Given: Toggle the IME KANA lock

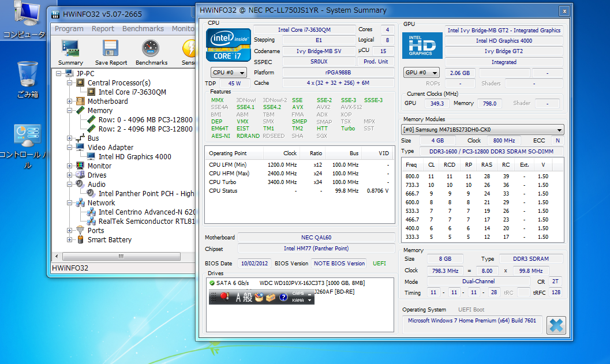Looking at the screenshot, I should pos(298,300).
